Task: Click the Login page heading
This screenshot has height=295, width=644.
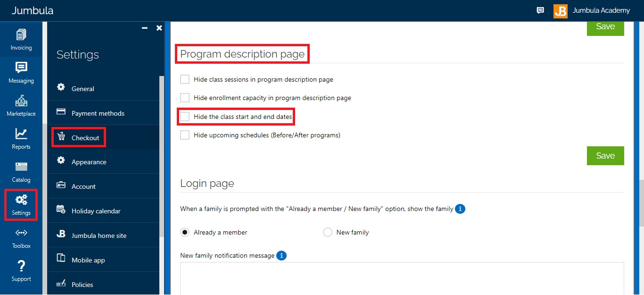Action: coord(207,183)
